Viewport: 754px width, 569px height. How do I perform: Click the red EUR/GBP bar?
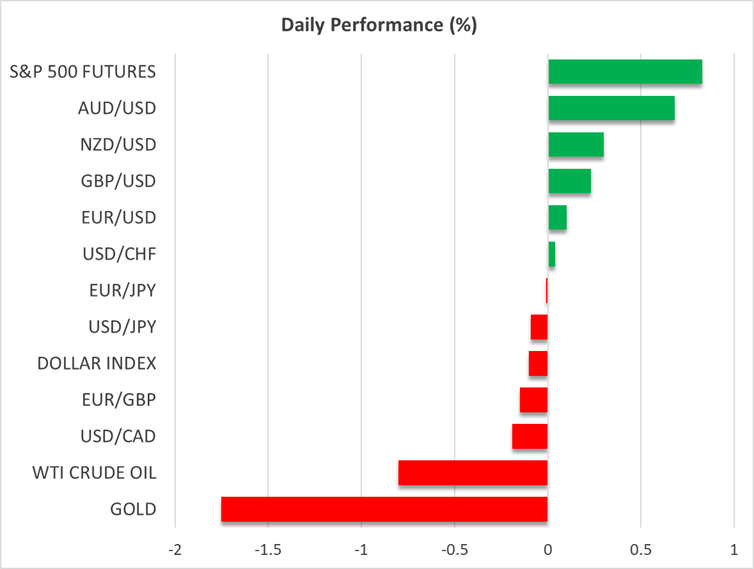pyautogui.click(x=534, y=400)
